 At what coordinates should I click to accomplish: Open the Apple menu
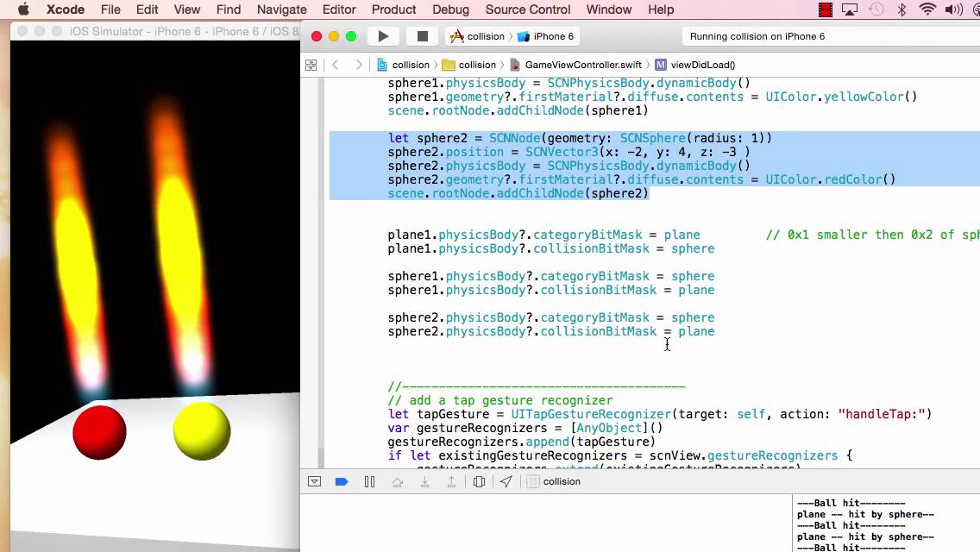23,9
